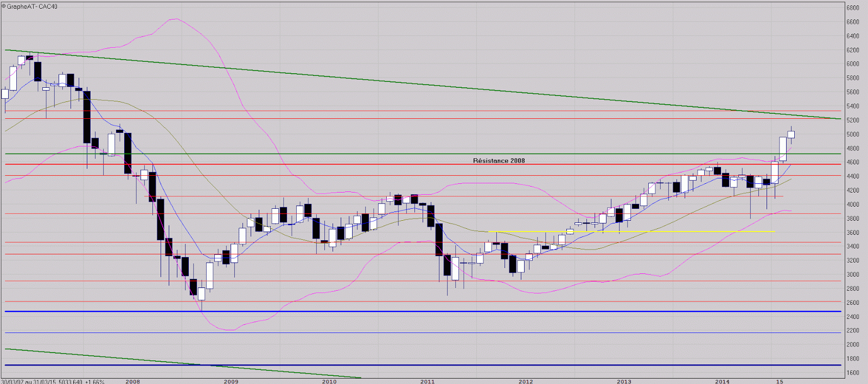Image resolution: width=868 pixels, height=384 pixels.
Task: Click the 2013 year label on time axis
Action: (624, 381)
